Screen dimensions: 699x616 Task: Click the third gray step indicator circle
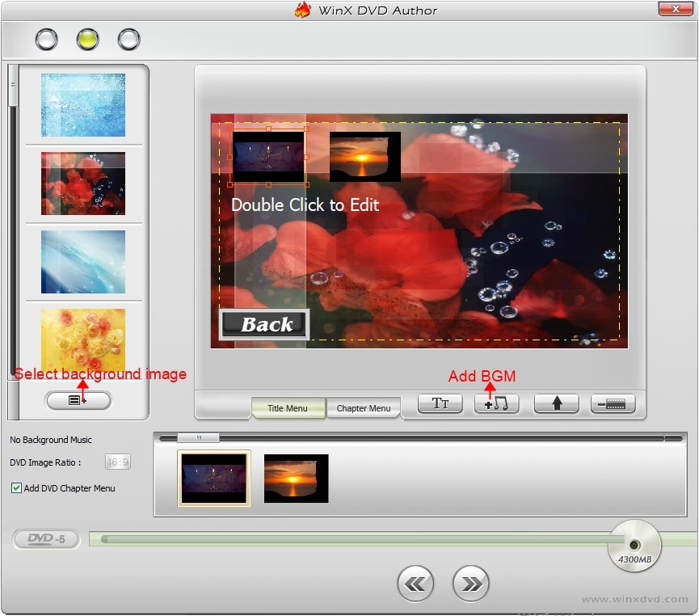[129, 39]
